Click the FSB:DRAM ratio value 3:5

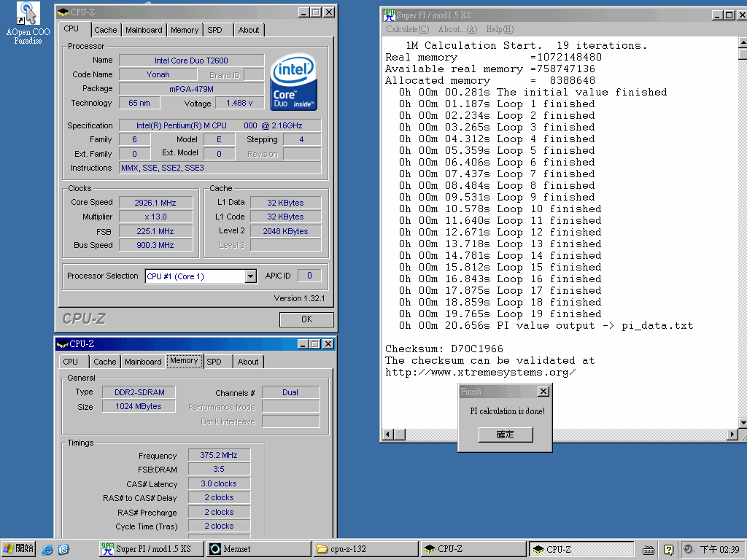point(219,469)
